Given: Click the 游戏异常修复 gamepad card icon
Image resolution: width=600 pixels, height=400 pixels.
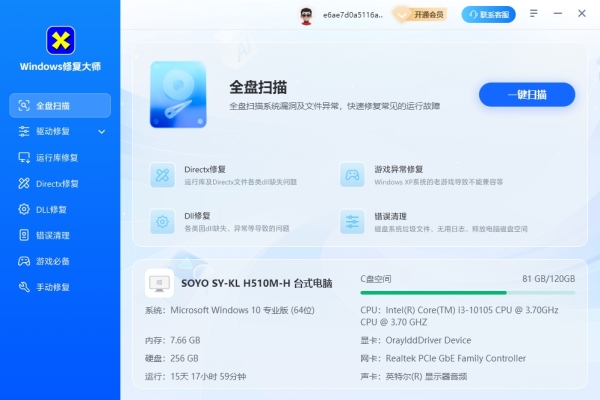Looking at the screenshot, I should coord(352,175).
